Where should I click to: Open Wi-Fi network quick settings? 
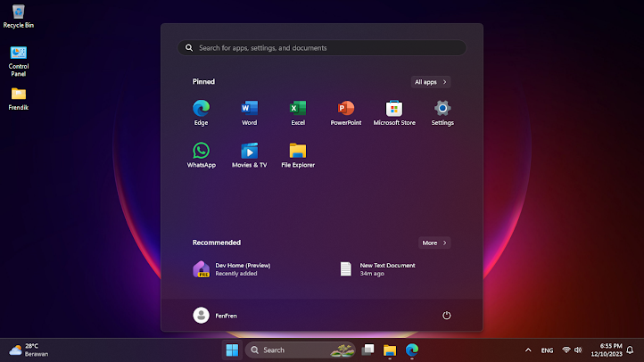click(566, 350)
